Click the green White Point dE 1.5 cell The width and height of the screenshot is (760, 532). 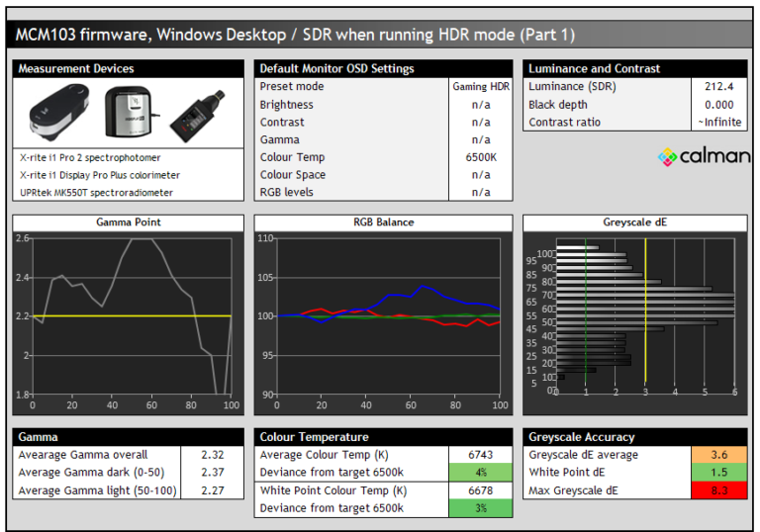(719, 473)
